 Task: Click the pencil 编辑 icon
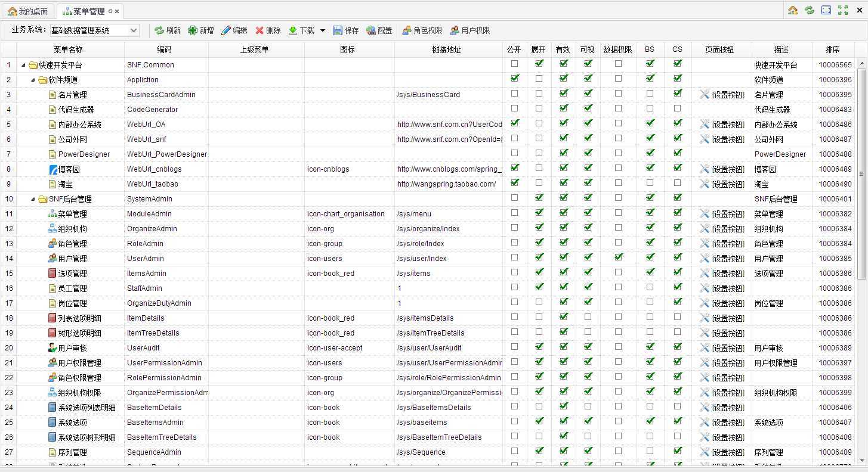coord(226,30)
